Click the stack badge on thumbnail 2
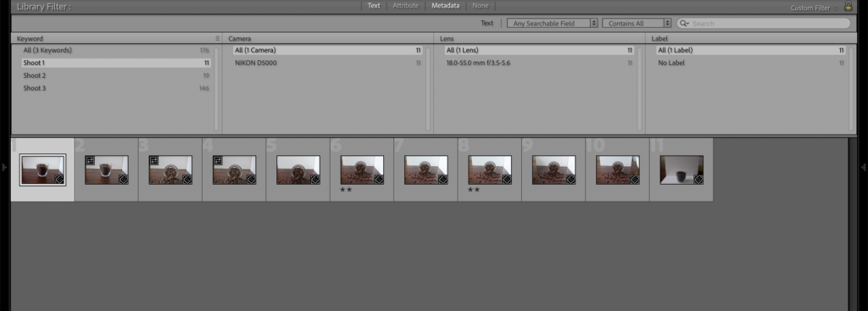The height and width of the screenshot is (311, 868). point(90,160)
